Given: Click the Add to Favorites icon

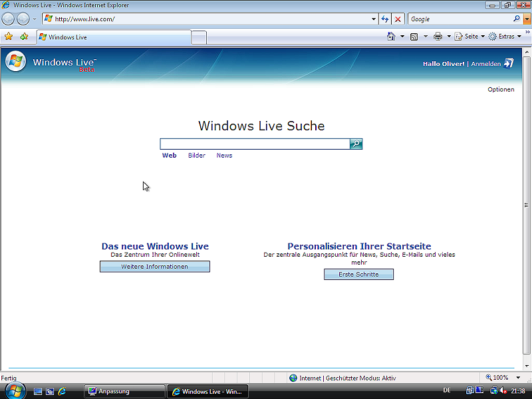Looking at the screenshot, I should 24,37.
